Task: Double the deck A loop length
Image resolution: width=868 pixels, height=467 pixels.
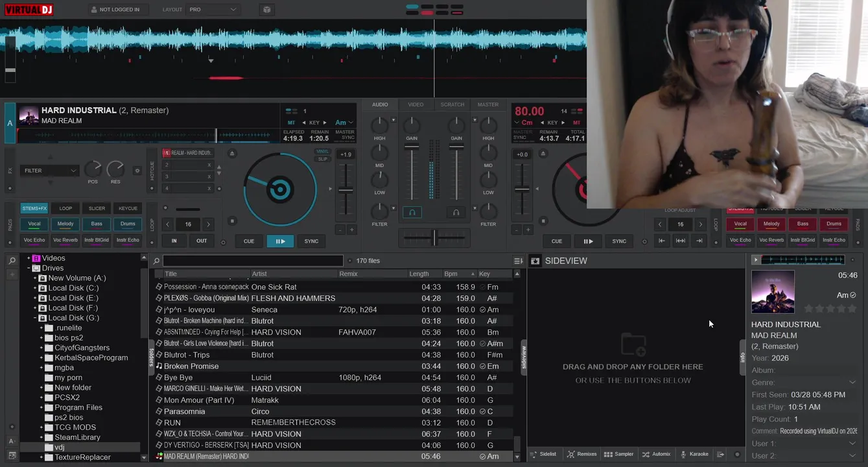Action: (x=208, y=224)
